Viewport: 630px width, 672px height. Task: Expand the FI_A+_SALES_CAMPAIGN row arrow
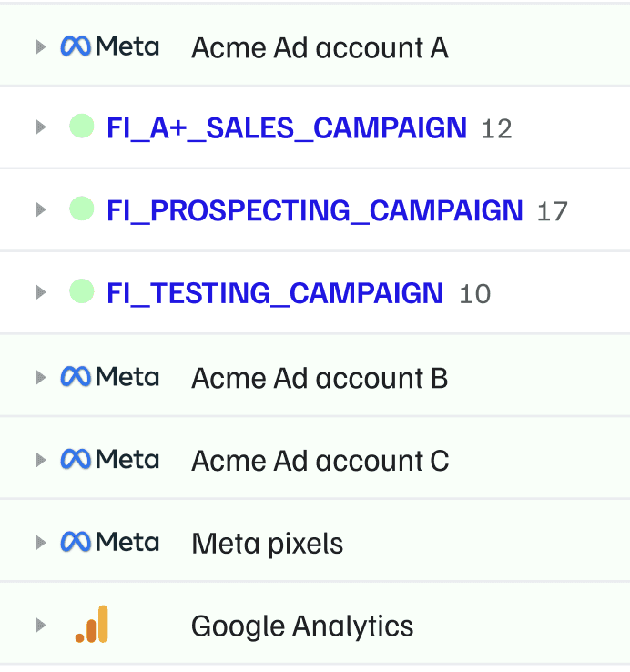point(40,127)
